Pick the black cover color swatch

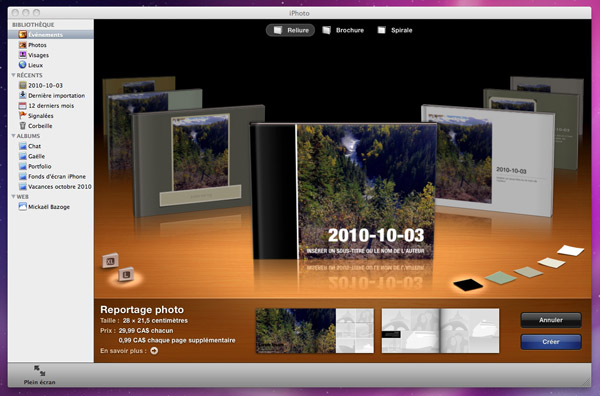468,285
